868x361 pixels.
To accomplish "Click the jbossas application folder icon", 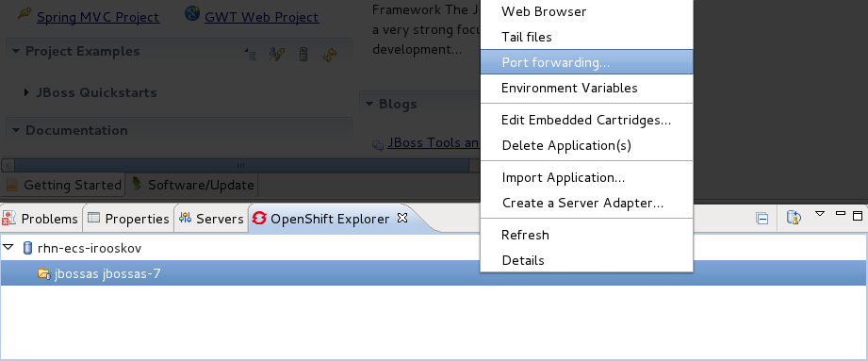I will click(44, 273).
